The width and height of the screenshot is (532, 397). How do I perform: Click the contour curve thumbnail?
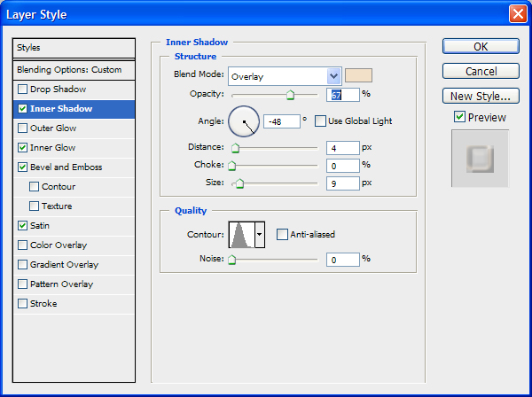click(242, 235)
